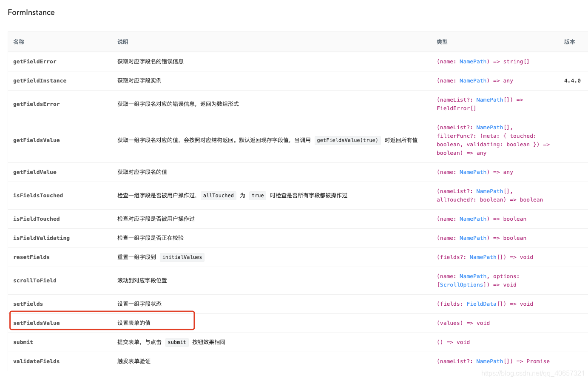The image size is (588, 381).
Task: Select the getFieldValue method name
Action: 35,172
